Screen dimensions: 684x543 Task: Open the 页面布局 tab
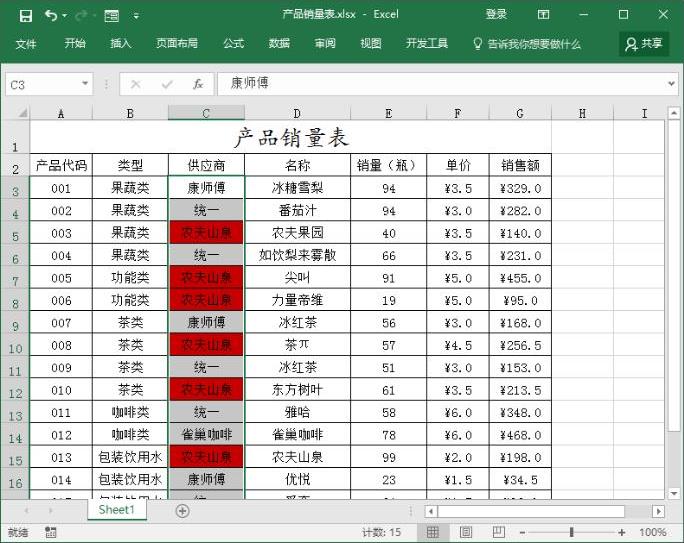[177, 43]
